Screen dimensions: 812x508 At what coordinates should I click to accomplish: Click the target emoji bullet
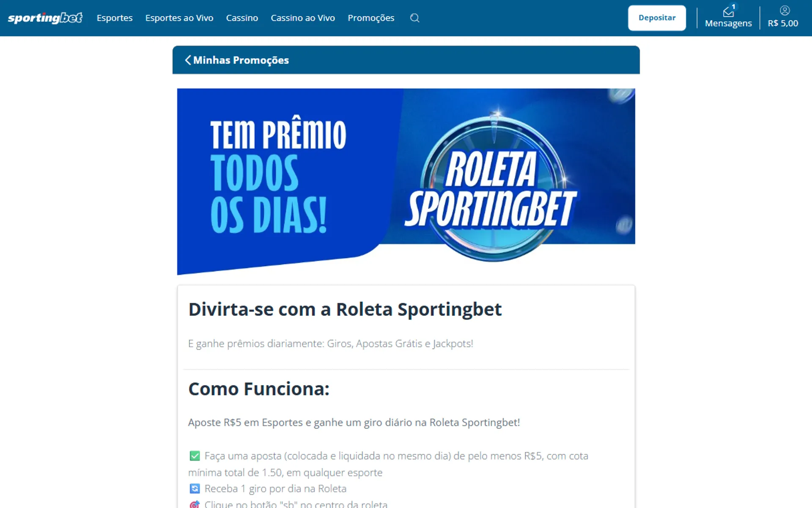click(x=195, y=504)
